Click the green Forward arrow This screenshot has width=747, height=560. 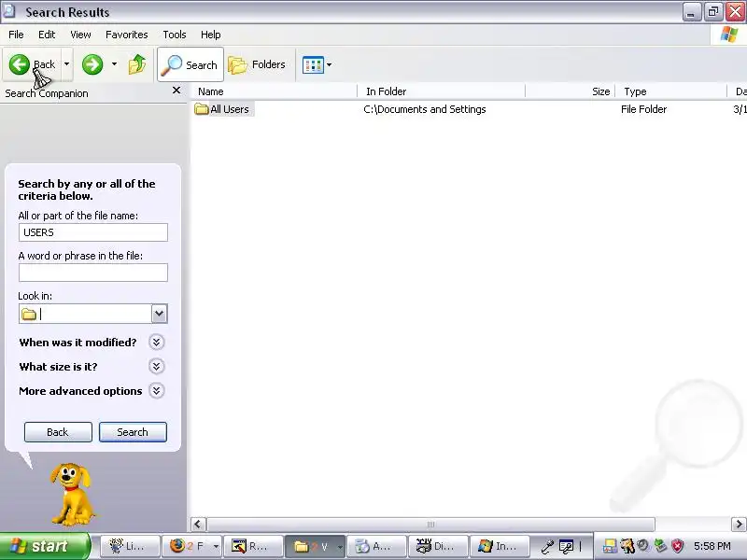click(x=92, y=64)
